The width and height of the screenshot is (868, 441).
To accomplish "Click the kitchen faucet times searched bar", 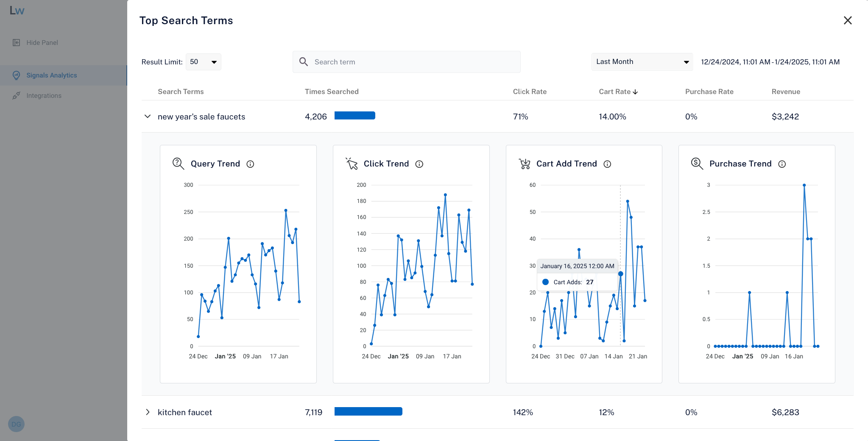I will (x=368, y=411).
